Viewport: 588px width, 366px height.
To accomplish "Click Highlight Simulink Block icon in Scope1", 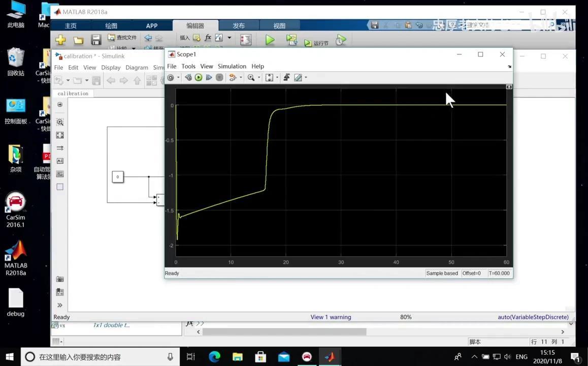I will [x=233, y=78].
